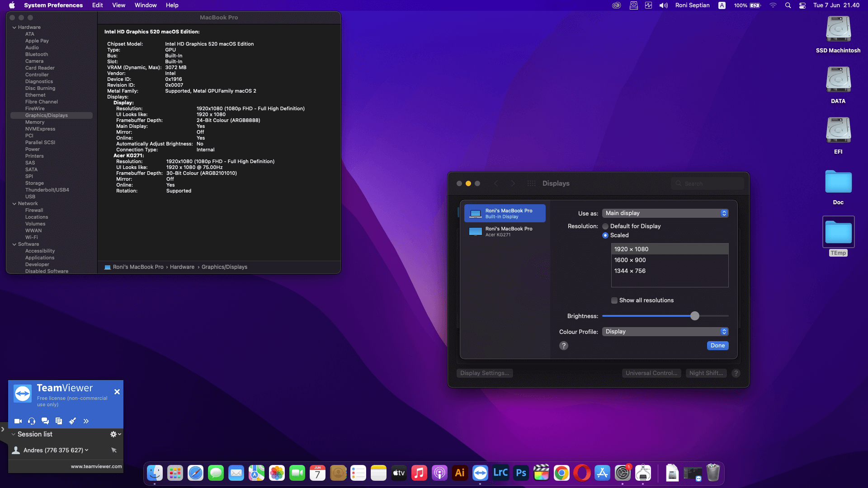
Task: Open the TeamViewer chat panel
Action: [45, 421]
